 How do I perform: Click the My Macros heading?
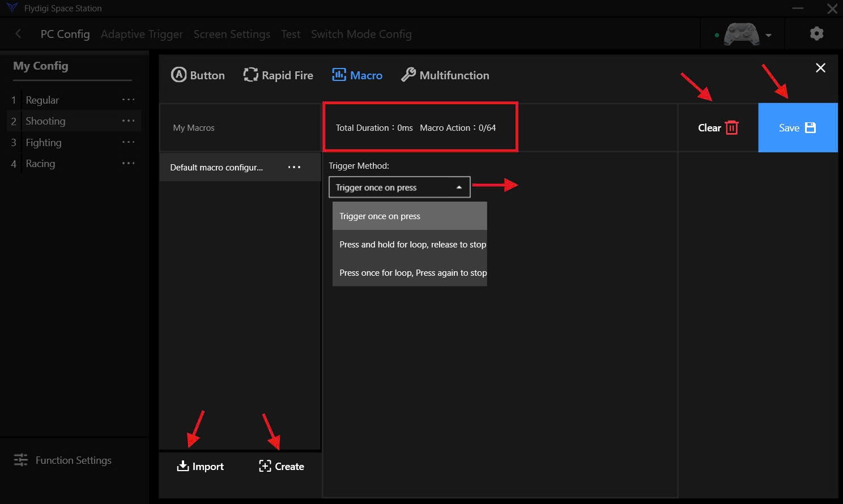pos(194,128)
